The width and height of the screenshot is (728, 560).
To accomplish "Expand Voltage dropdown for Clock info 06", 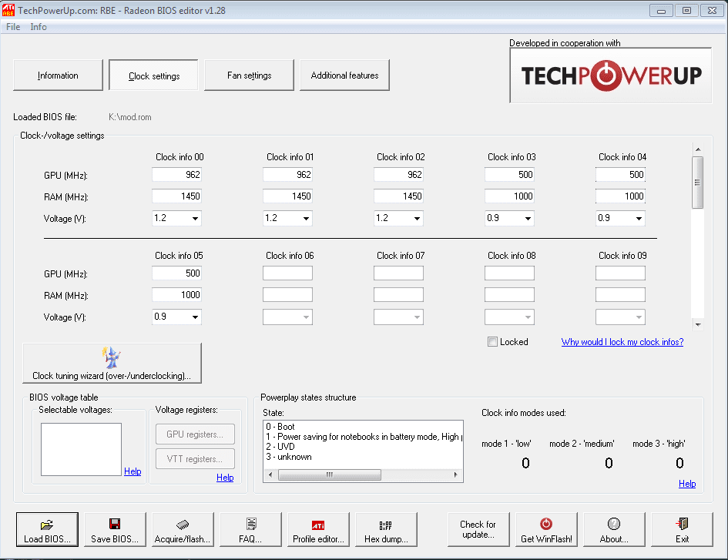I will tap(306, 317).
